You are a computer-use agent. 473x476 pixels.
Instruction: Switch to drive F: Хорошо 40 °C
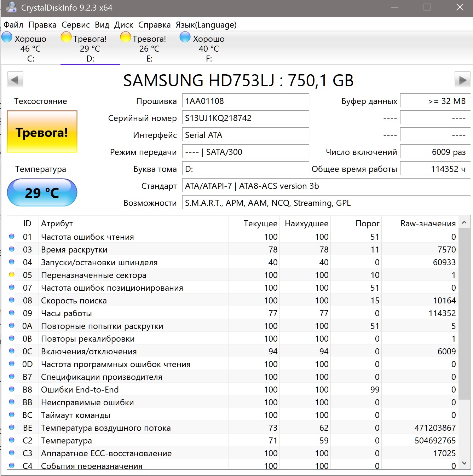(x=209, y=48)
